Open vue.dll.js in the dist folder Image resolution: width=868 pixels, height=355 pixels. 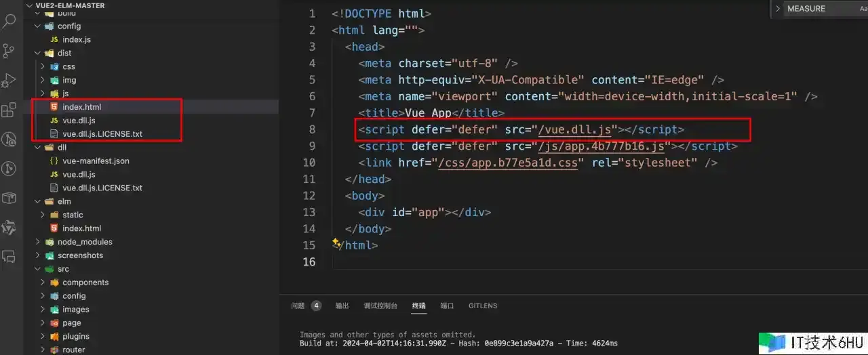[x=79, y=121]
